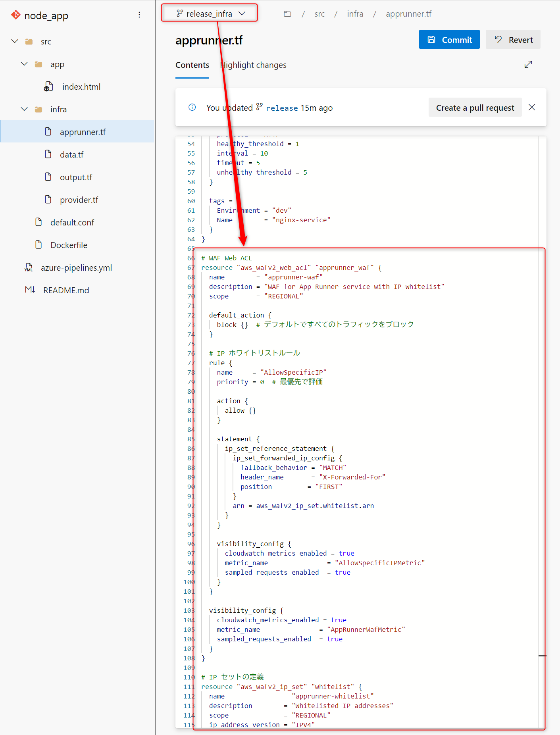Select the app folder icon
560x735 pixels.
[x=38, y=64]
